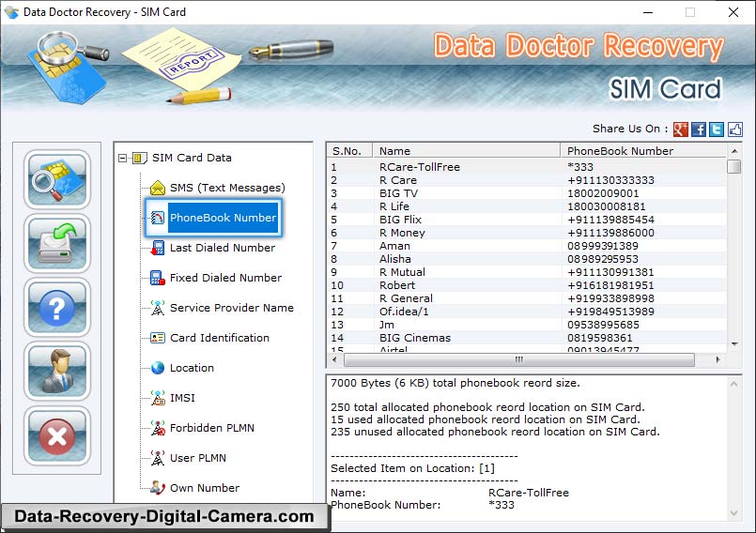Click the User PLMN tower icon
Viewport: 756px width, 533px height.
point(158,458)
